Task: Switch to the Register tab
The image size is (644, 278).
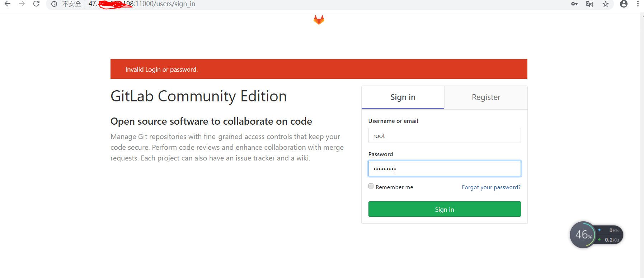Action: (x=486, y=97)
